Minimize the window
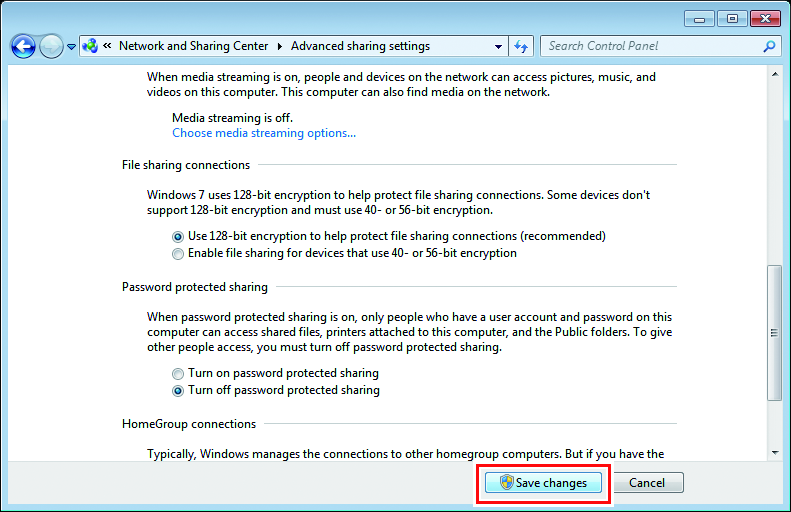Screen dimensions: 791x512 pyautogui.click(x=699, y=19)
